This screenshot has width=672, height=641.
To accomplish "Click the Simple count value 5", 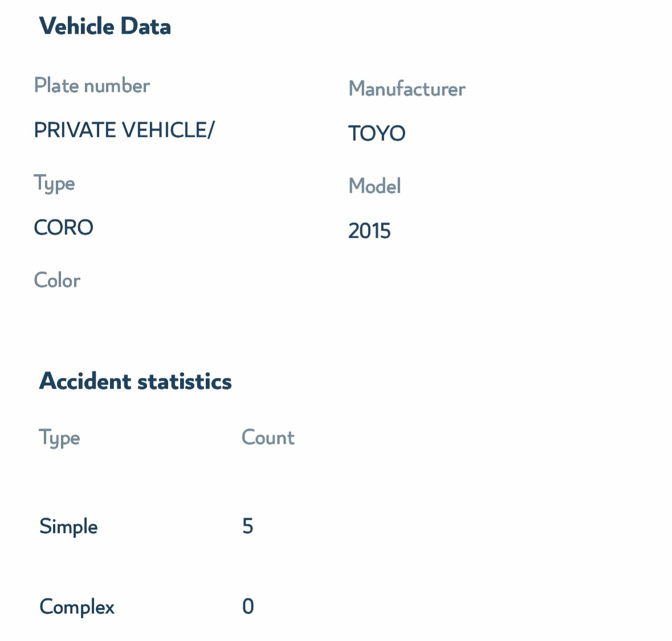I will 248,526.
